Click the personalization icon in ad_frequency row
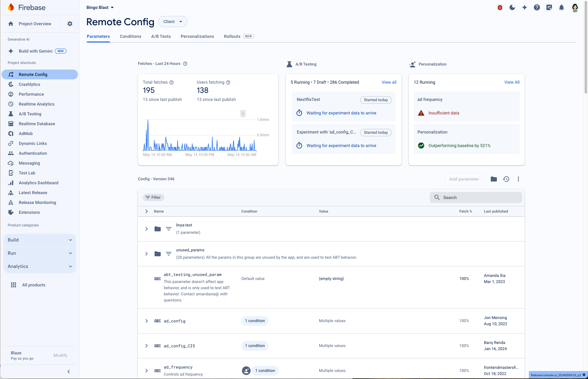This screenshot has width=588, height=379. click(246, 371)
